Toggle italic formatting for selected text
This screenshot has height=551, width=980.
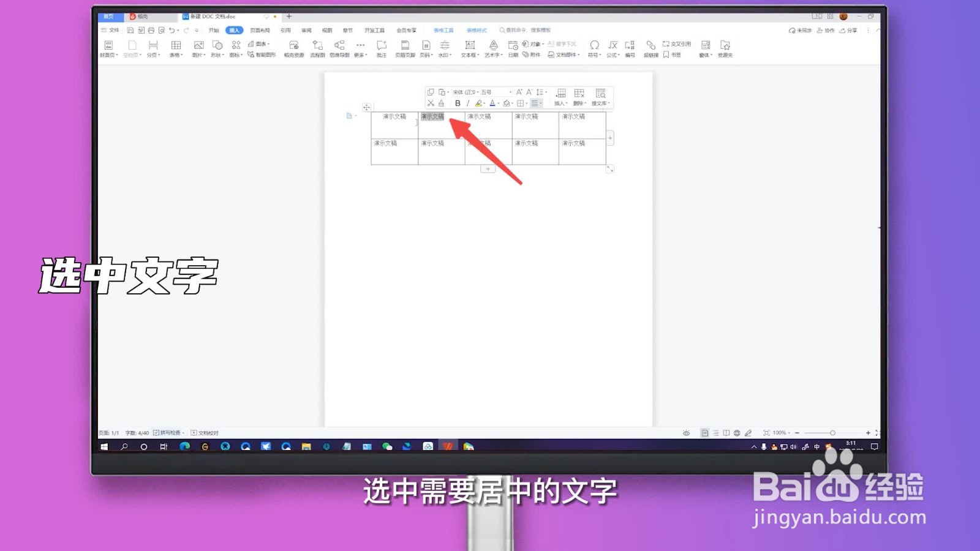click(x=467, y=103)
